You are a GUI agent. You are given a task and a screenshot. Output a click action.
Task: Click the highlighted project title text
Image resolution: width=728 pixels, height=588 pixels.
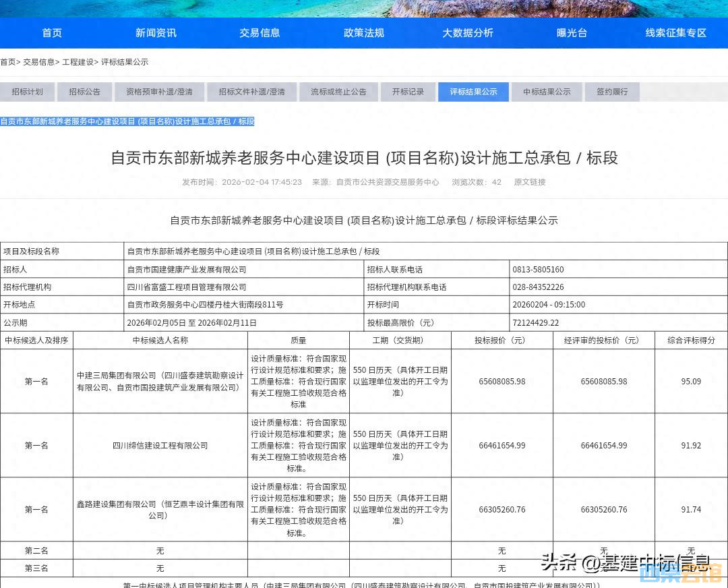tap(127, 121)
